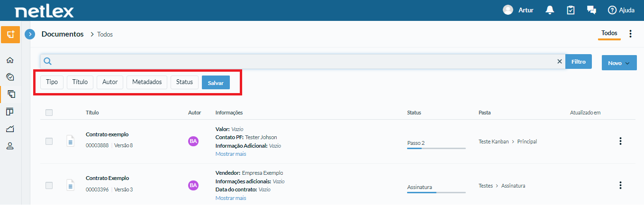
Task: Open the user profile sidebar icon
Action: (x=10, y=146)
